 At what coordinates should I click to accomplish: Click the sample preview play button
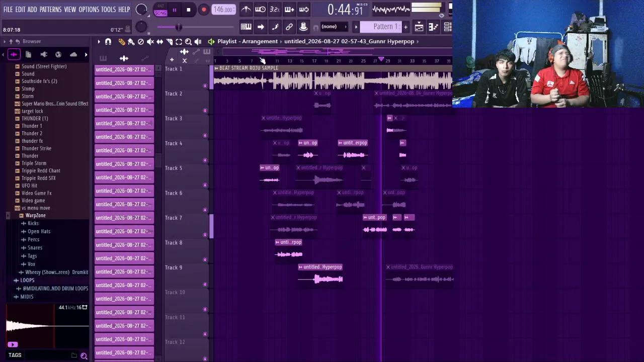(13, 344)
